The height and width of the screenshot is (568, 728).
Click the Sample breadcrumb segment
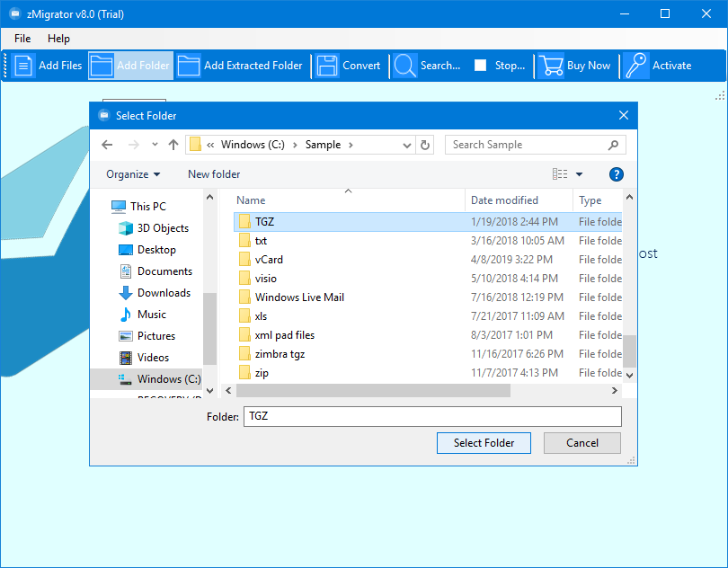(x=324, y=145)
